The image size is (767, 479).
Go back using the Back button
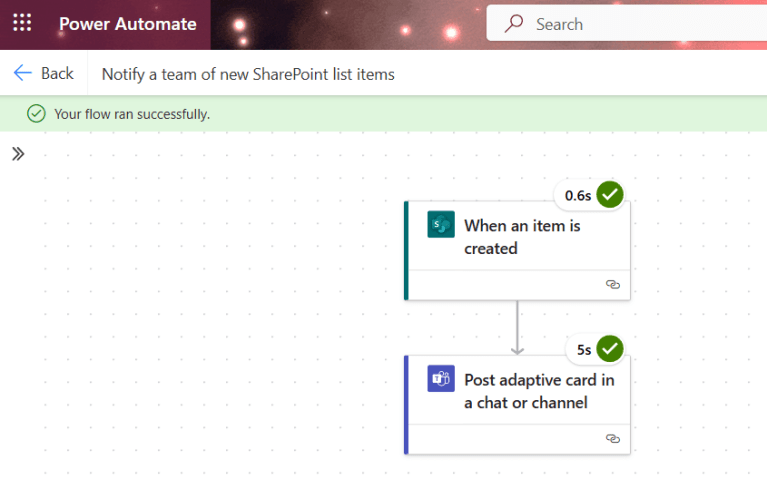(44, 73)
